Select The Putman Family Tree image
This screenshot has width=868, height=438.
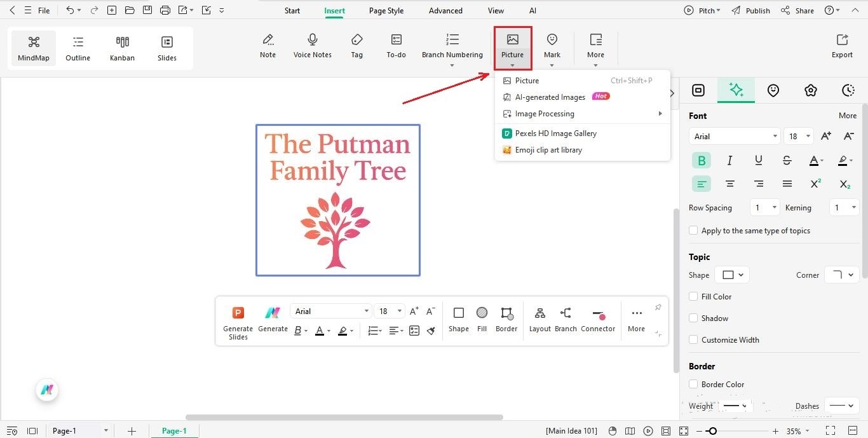(338, 200)
